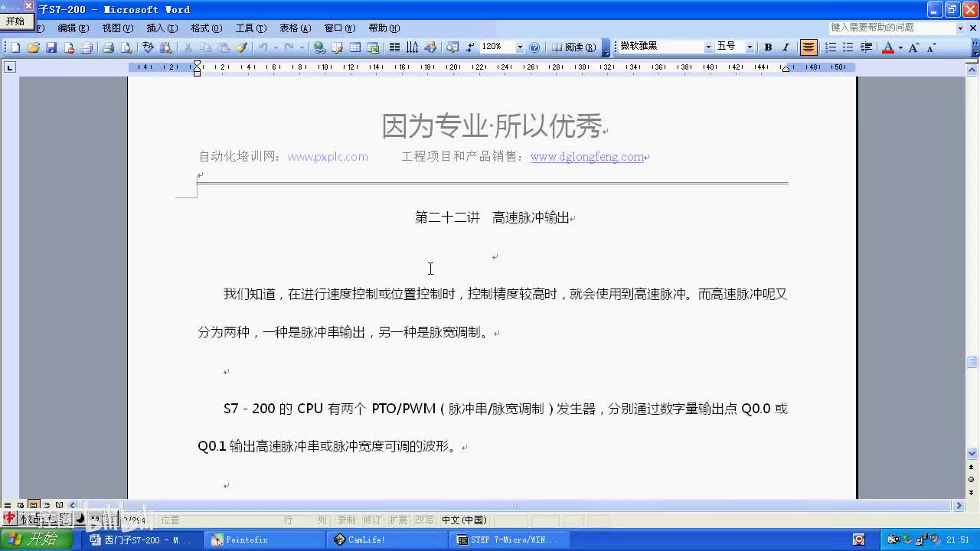
Task: Click in the help question input box
Action: [x=892, y=28]
